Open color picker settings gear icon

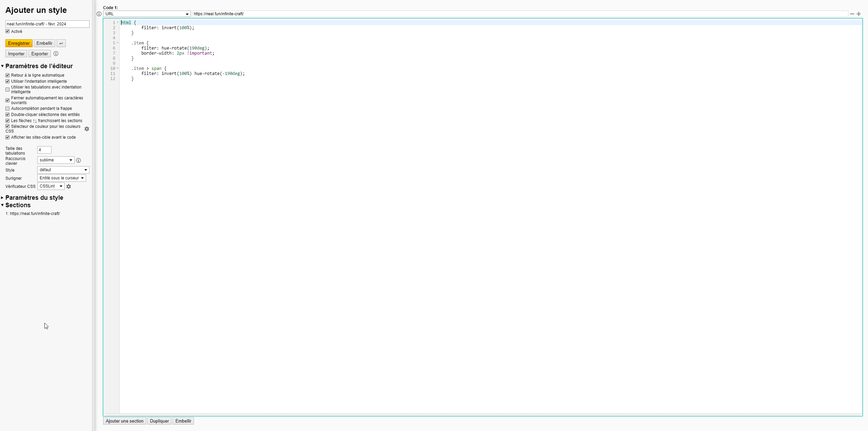[87, 129]
